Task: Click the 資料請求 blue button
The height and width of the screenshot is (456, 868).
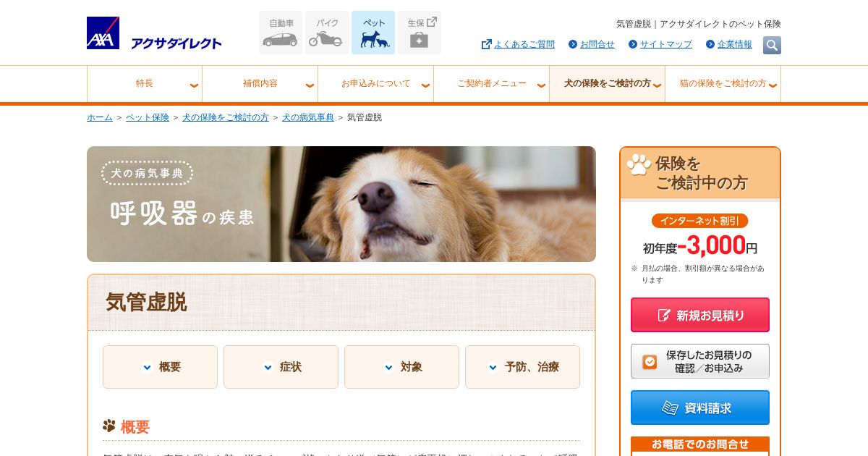Action: point(700,408)
